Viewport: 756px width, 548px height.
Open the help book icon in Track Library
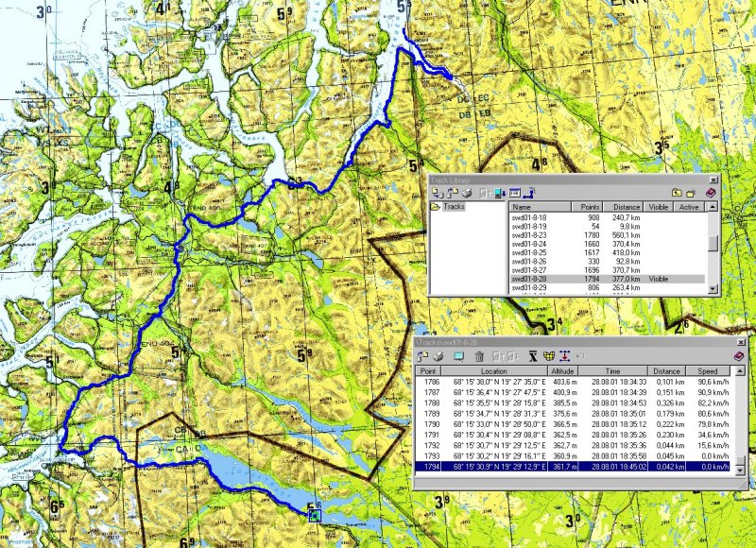[712, 193]
